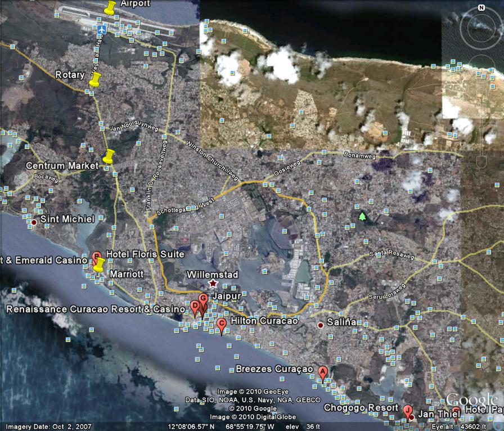Click the Move joystick circle

(481, 70)
